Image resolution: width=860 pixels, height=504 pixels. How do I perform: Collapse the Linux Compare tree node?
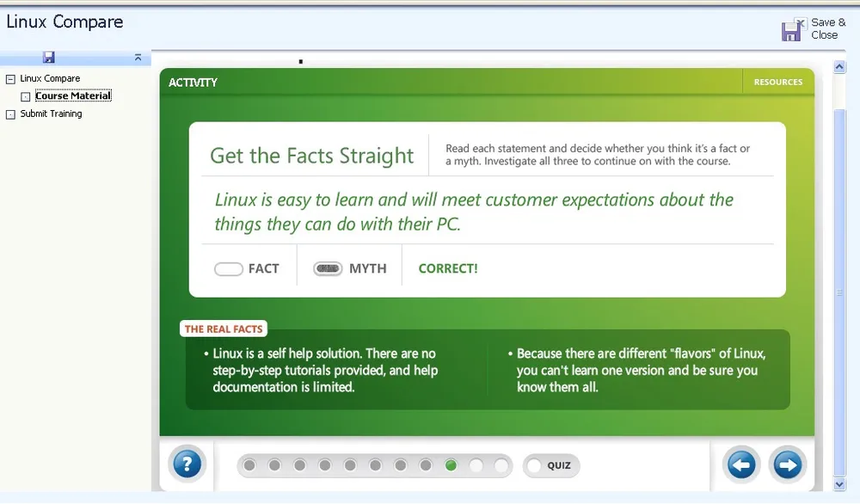(x=10, y=79)
